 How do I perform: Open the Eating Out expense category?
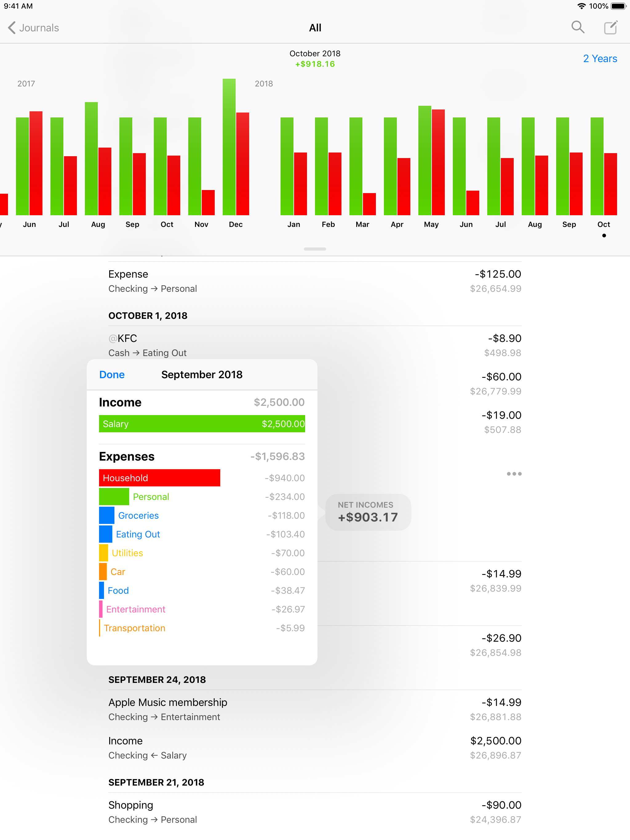(x=138, y=534)
